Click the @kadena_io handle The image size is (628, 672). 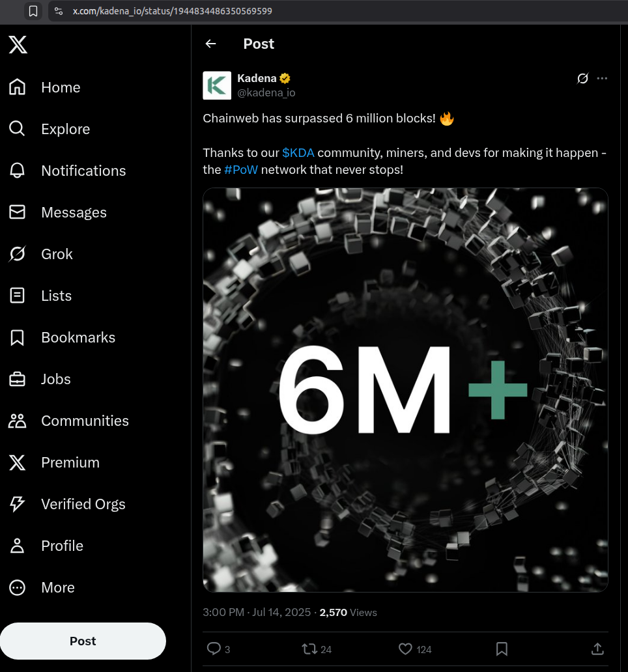coord(266,92)
